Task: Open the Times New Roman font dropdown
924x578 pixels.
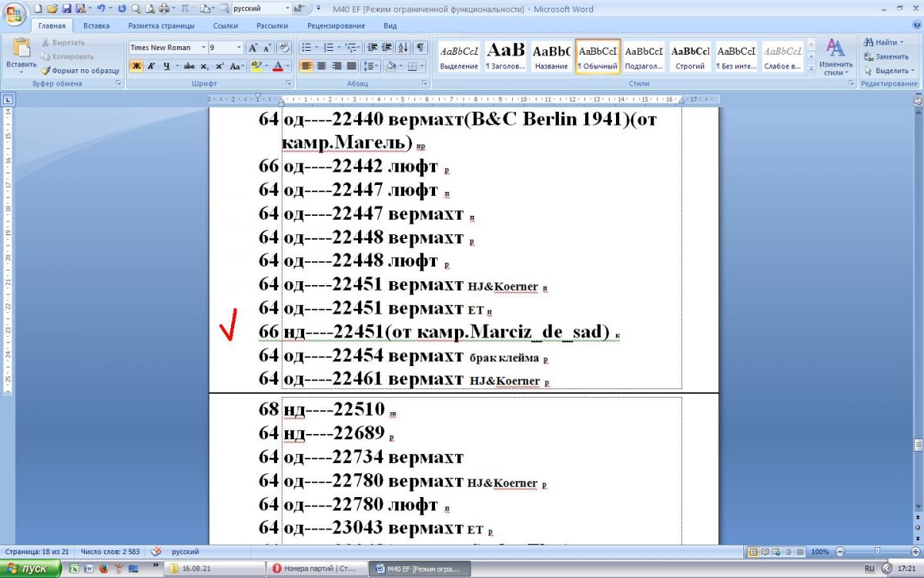Action: coord(203,48)
